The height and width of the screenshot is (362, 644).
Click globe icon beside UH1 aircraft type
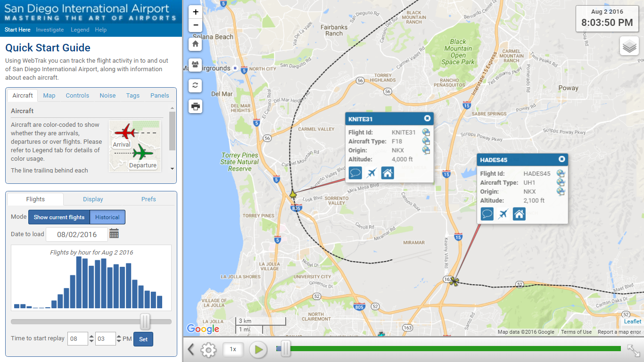click(x=561, y=182)
